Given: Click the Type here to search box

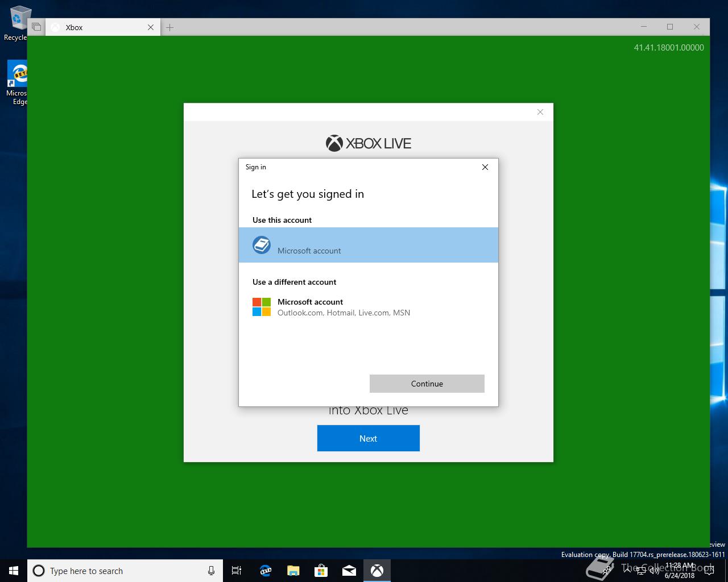Looking at the screenshot, I should tap(125, 571).
